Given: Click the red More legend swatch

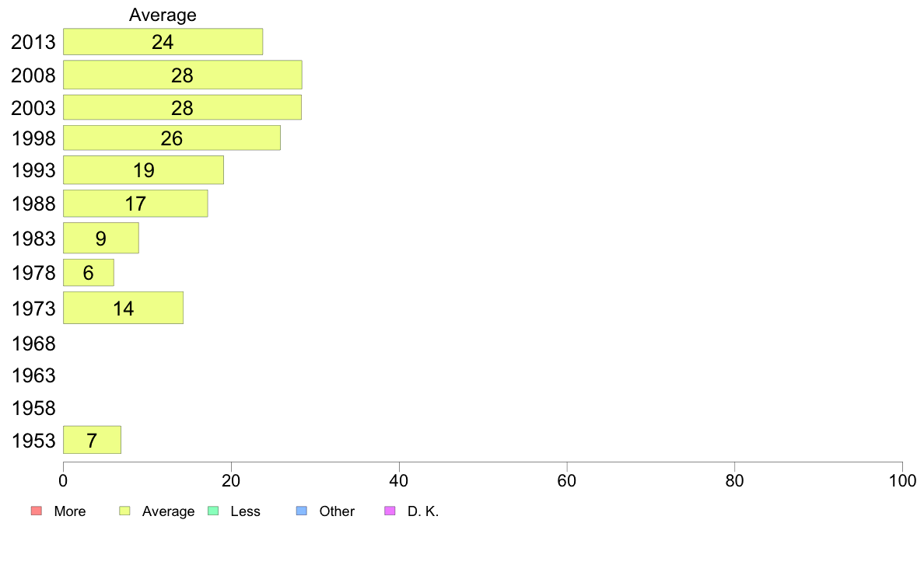Looking at the screenshot, I should pyautogui.click(x=36, y=511).
